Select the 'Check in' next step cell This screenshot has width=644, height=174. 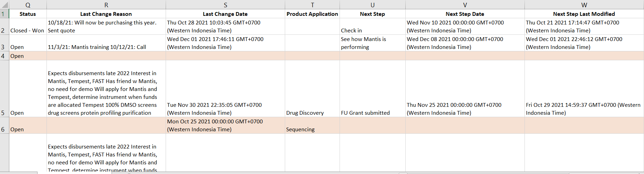point(373,27)
